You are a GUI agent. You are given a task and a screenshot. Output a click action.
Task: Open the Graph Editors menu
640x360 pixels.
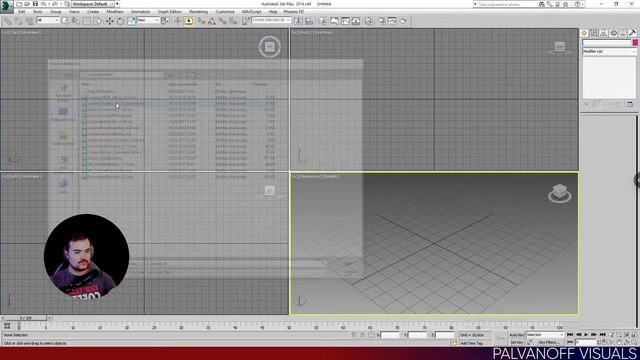(x=170, y=12)
